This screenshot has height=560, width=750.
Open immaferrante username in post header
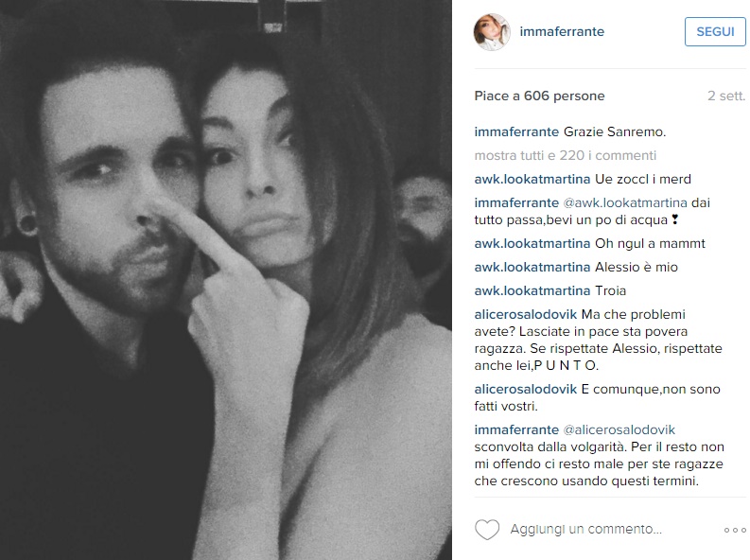pos(562,31)
